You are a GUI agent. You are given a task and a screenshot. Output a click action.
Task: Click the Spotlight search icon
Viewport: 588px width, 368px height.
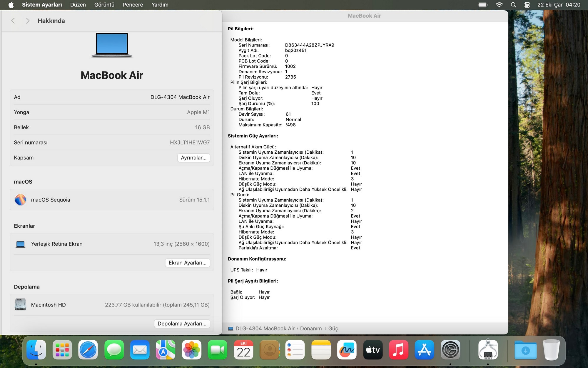tap(513, 5)
